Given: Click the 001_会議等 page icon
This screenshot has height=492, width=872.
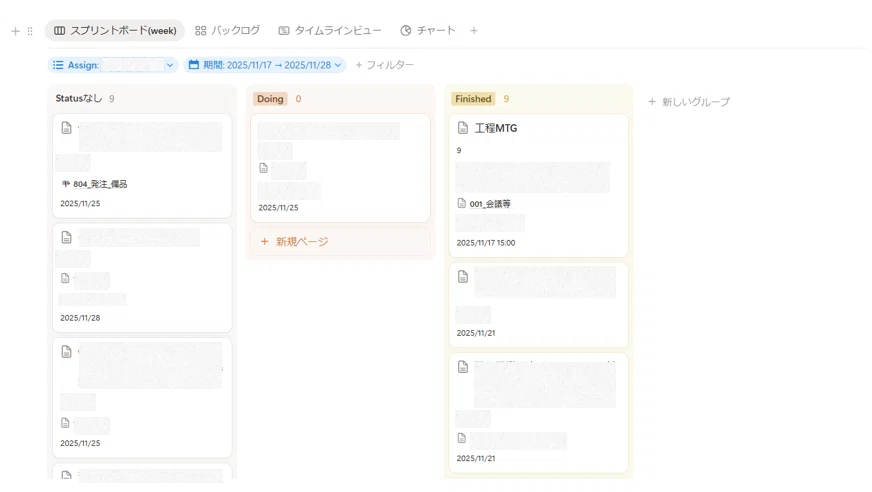Looking at the screenshot, I should point(462,203).
